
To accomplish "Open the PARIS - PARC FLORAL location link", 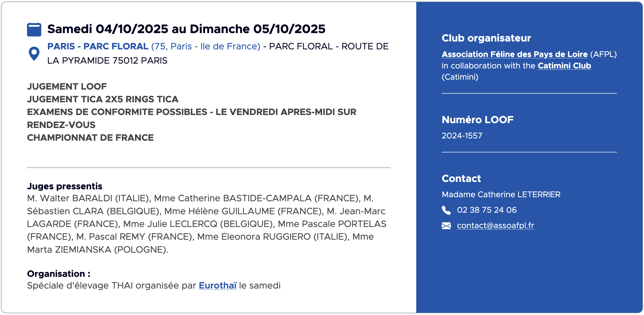I will (x=98, y=46).
